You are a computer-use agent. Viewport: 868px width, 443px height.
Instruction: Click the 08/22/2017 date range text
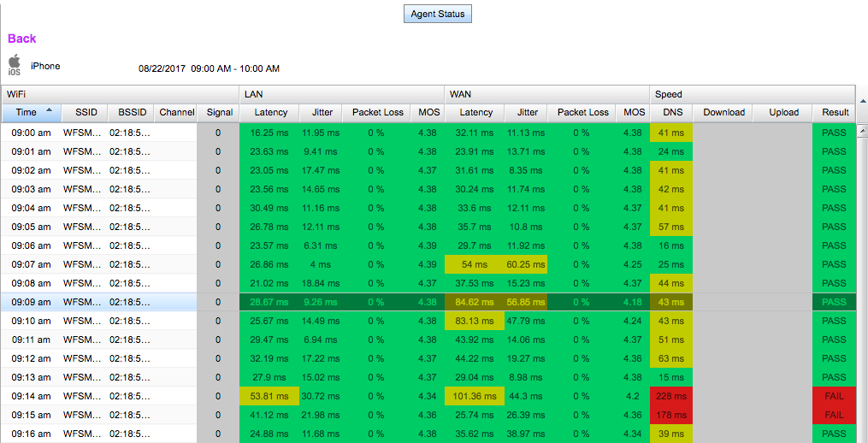click(209, 68)
